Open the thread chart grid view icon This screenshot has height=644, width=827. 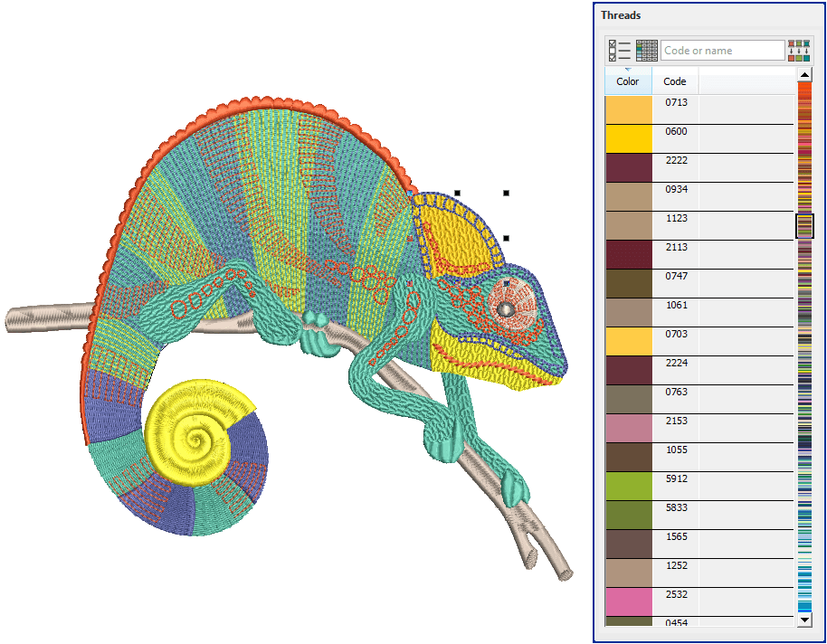[x=647, y=51]
